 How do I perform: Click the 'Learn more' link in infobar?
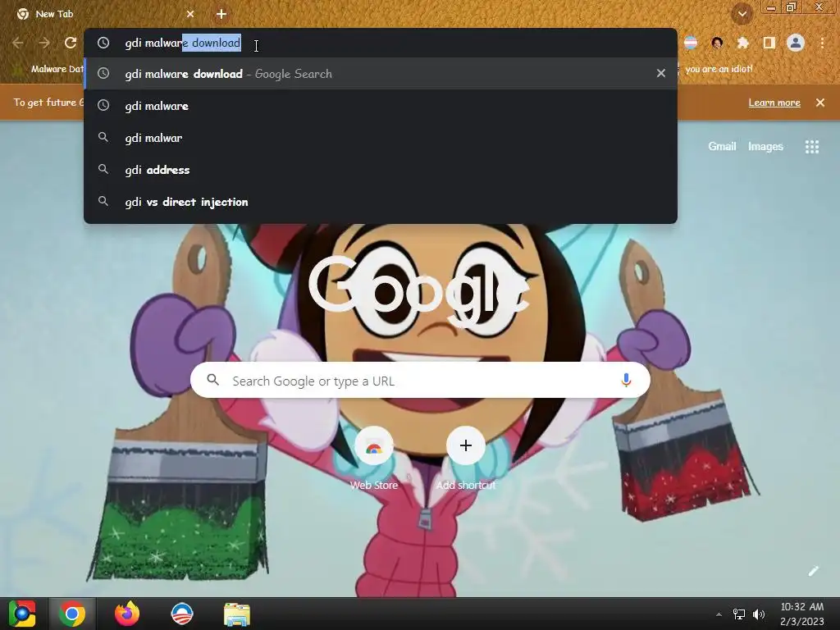click(x=774, y=103)
